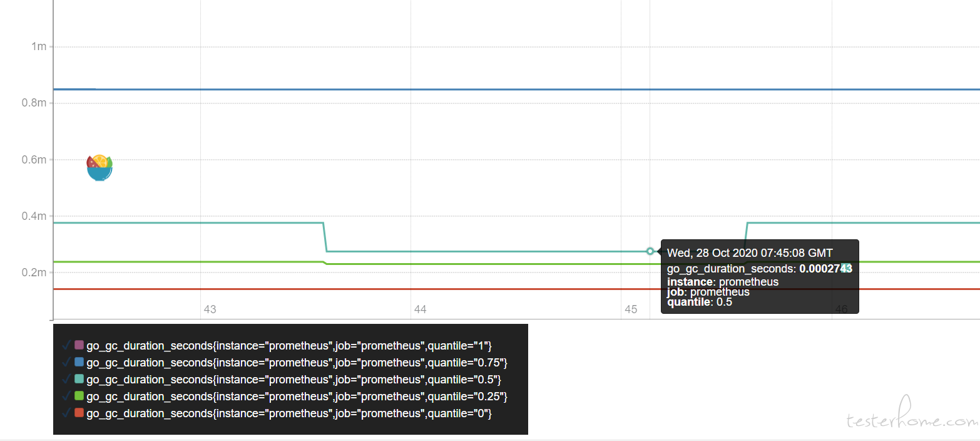The height and width of the screenshot is (441, 980).
Task: Click the 0.2m y-axis label
Action: click(x=34, y=272)
